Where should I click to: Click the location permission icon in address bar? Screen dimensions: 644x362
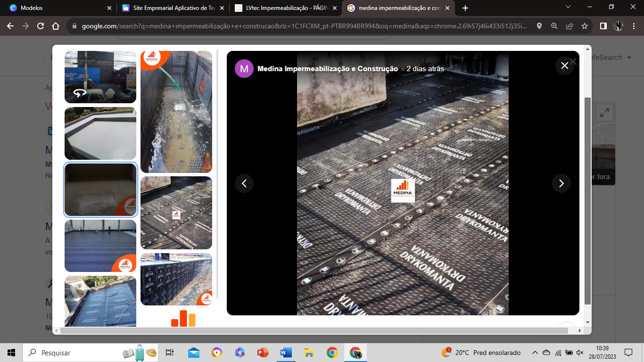[x=539, y=26]
